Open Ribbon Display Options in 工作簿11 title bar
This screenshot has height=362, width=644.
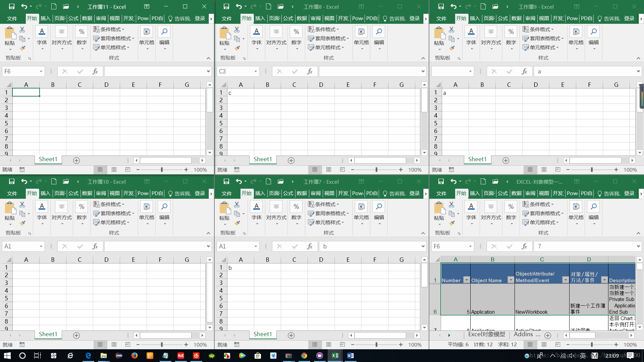[147, 6]
